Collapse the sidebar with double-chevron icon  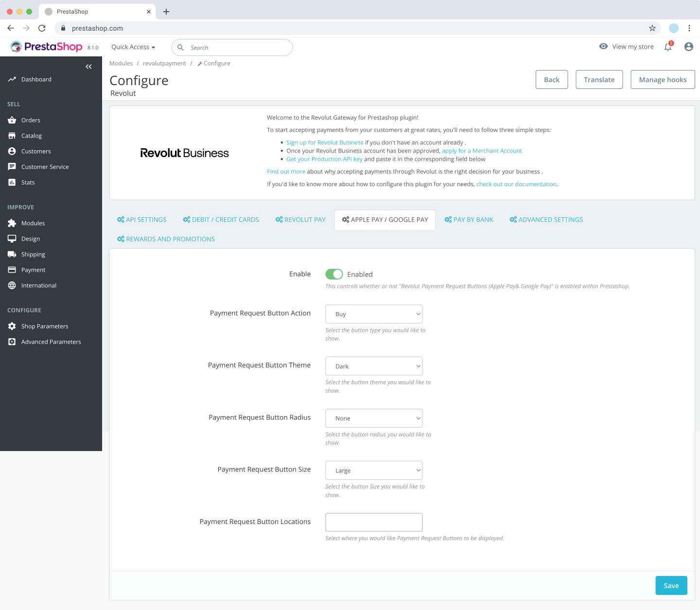[x=88, y=67]
